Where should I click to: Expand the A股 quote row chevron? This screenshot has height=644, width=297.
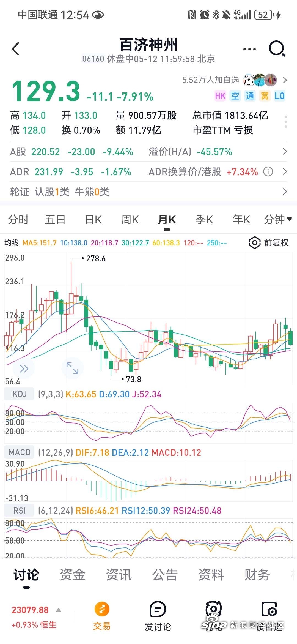click(x=285, y=152)
